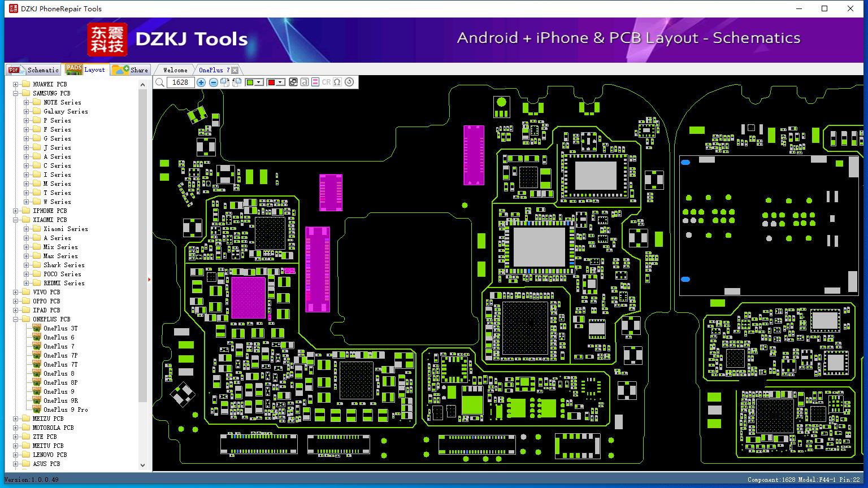Click the Version:1.0.0.49 status text
This screenshot has height=488, width=868.
click(32, 480)
